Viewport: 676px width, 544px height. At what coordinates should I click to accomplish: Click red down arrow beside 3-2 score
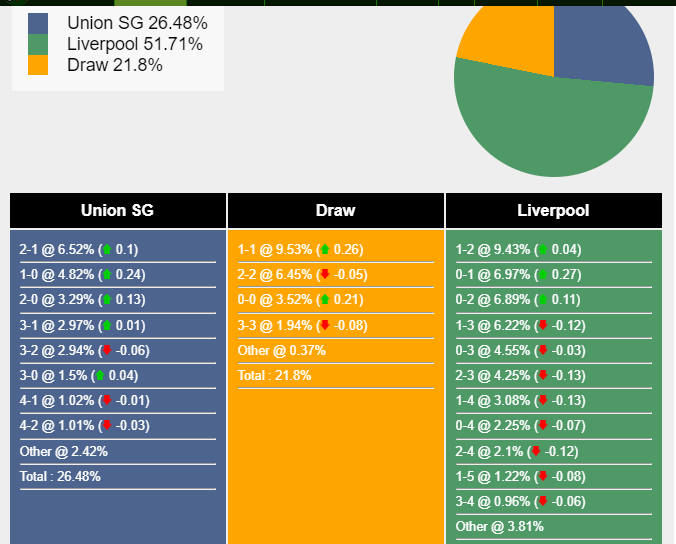pos(107,351)
